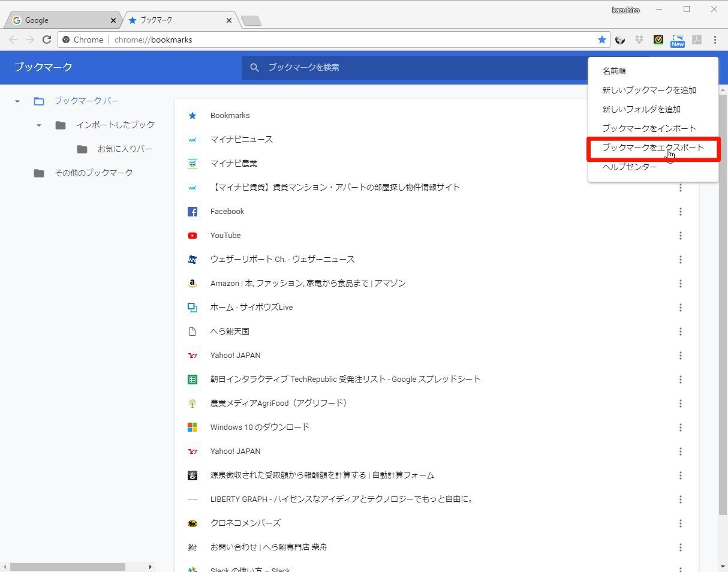Open more options for へら鮒天国 bookmark
The height and width of the screenshot is (572, 728).
coord(680,332)
